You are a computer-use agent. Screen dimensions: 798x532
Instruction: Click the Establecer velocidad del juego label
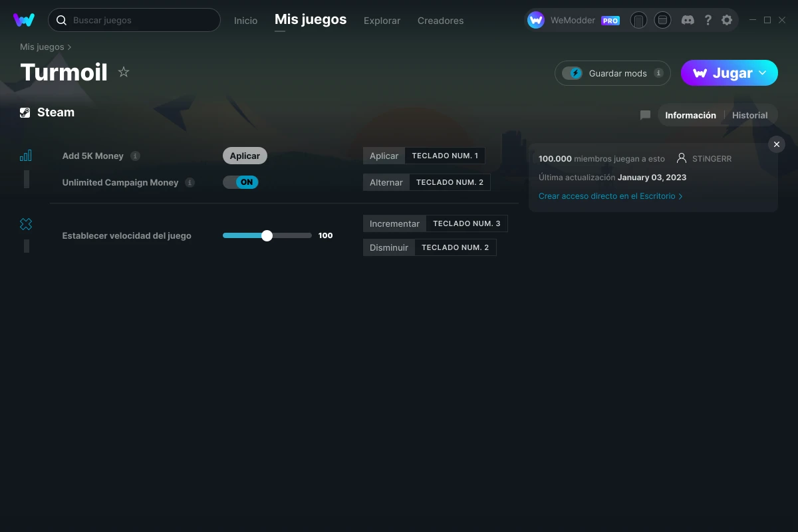point(126,235)
